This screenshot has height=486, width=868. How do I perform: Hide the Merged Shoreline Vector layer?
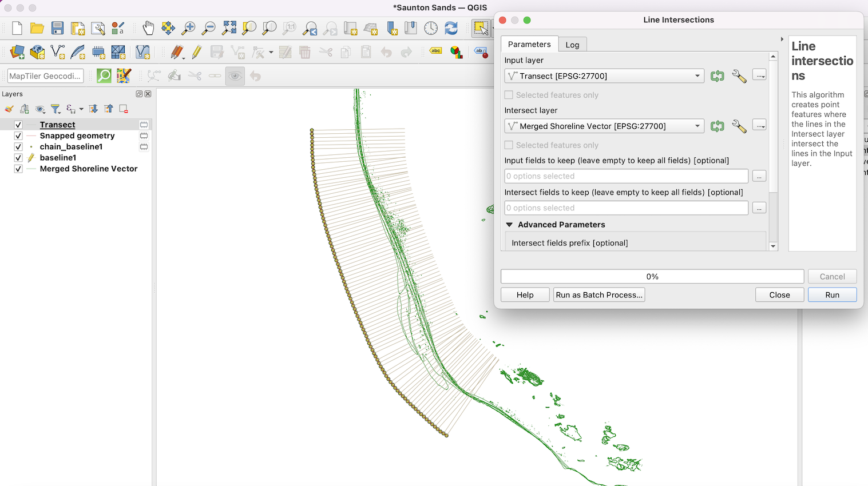click(x=18, y=169)
